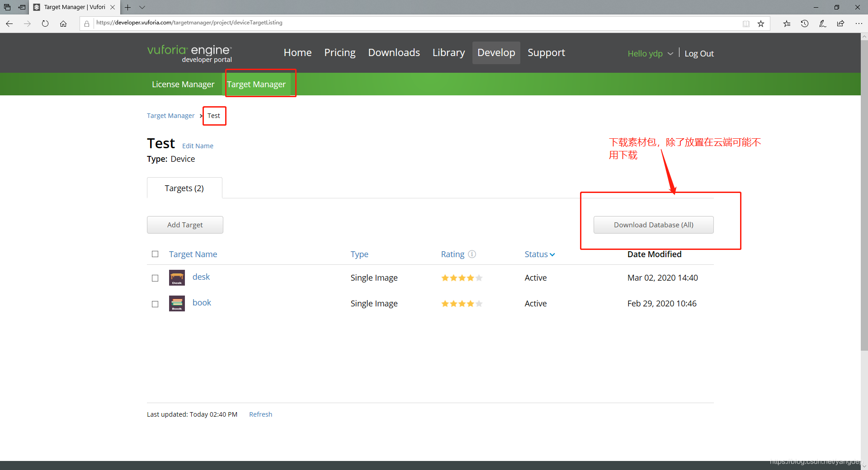The height and width of the screenshot is (470, 868).
Task: Click Download Database (All) button
Action: point(653,225)
